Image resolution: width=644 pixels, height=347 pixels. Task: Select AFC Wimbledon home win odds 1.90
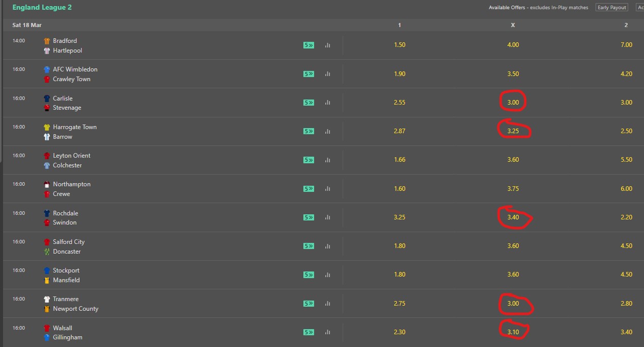pos(400,74)
